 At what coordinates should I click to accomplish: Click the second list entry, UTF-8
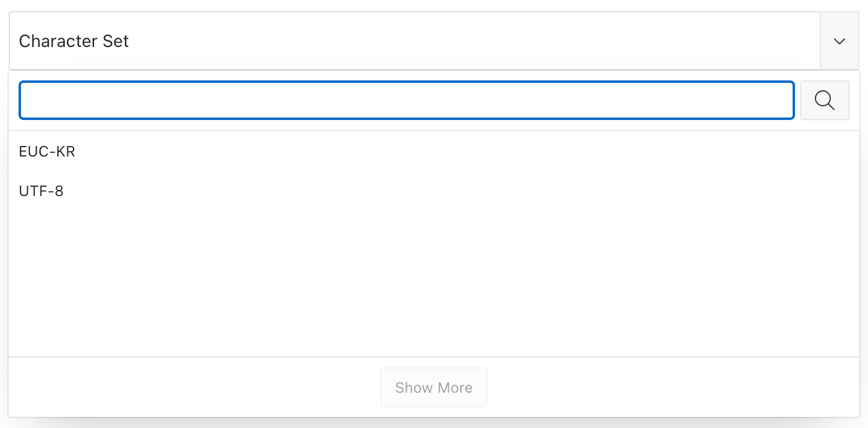coord(433,191)
